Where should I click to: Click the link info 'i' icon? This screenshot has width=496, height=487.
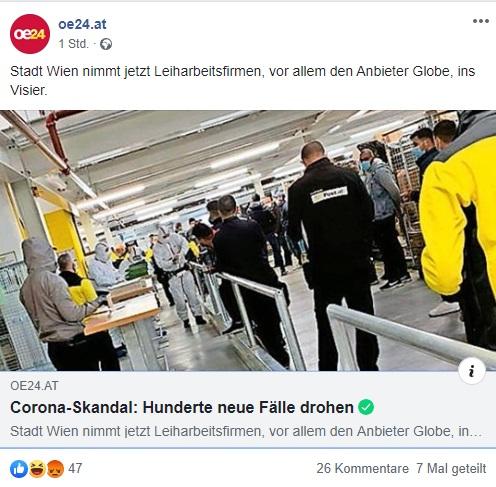click(471, 371)
